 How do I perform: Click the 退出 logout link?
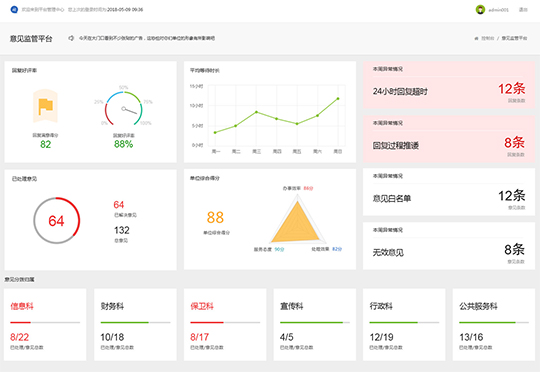click(x=523, y=10)
